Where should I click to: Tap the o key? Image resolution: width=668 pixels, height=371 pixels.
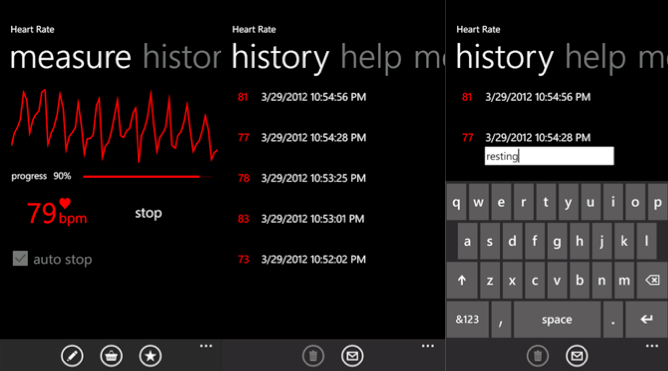635,202
